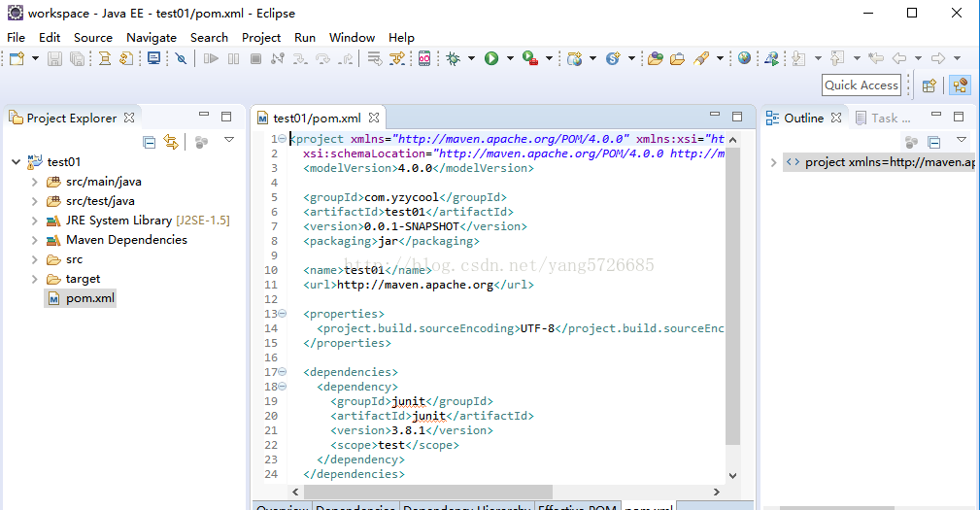Fold the project element at line 1
Viewport: 980px width, 510px height.
tap(282, 139)
